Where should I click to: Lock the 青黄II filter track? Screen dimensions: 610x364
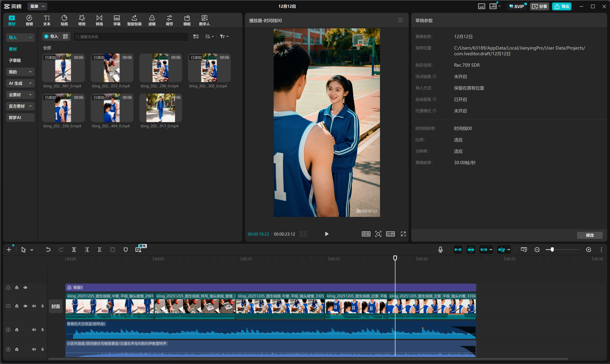pyautogui.click(x=17, y=288)
